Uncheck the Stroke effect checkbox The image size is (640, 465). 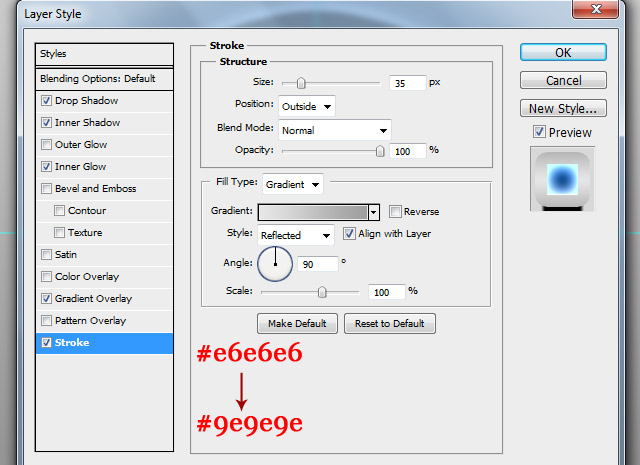pyautogui.click(x=47, y=343)
